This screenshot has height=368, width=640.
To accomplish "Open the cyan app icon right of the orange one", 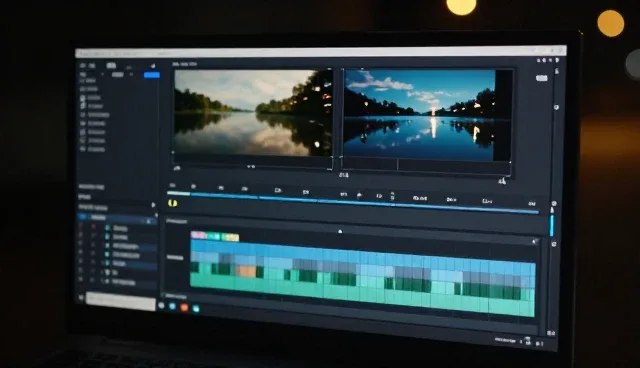I will pyautogui.click(x=196, y=309).
